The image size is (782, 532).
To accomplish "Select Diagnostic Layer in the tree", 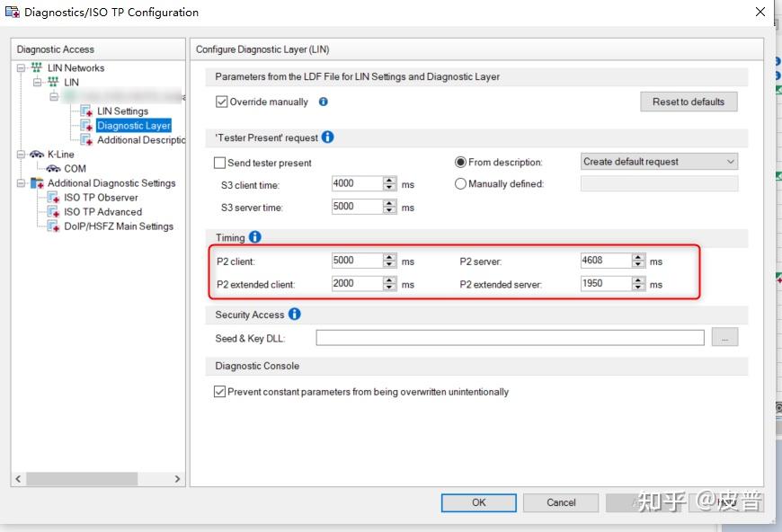I will [x=134, y=126].
